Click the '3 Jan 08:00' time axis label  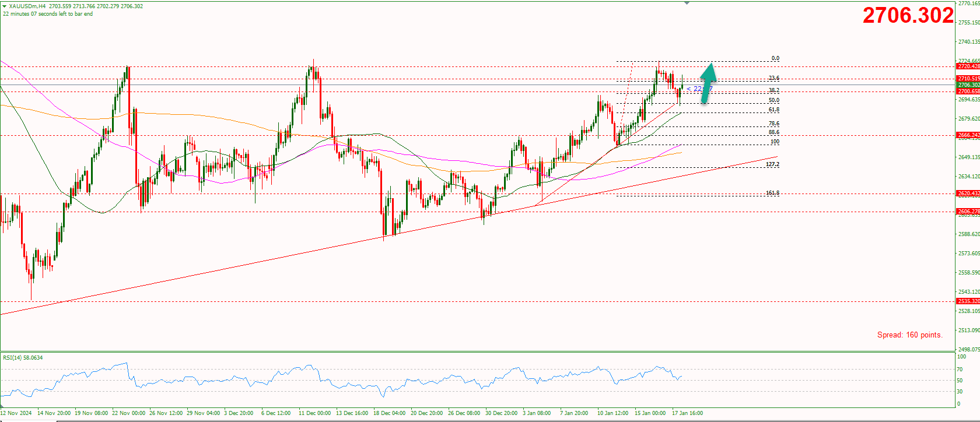pos(537,413)
